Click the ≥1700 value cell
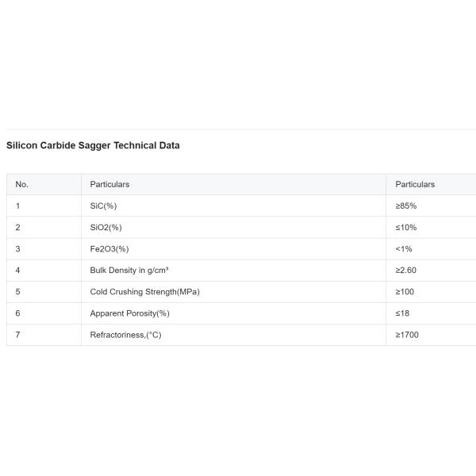 click(407, 334)
